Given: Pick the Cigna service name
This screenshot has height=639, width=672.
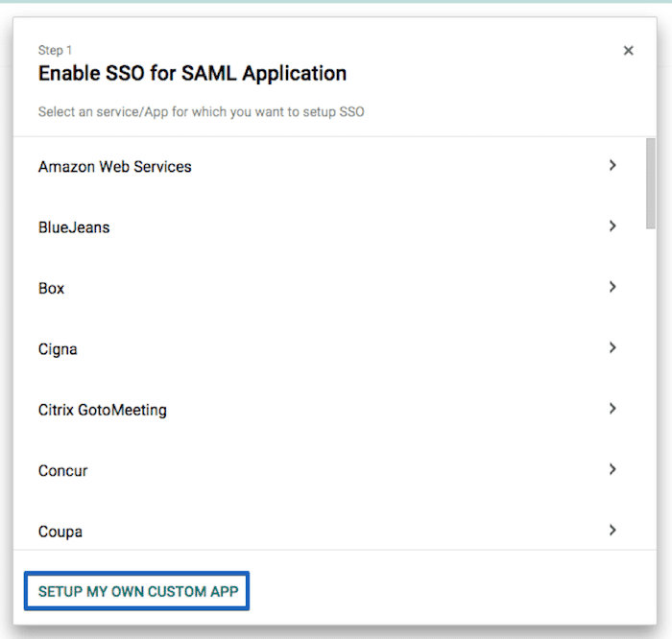Looking at the screenshot, I should click(x=58, y=349).
